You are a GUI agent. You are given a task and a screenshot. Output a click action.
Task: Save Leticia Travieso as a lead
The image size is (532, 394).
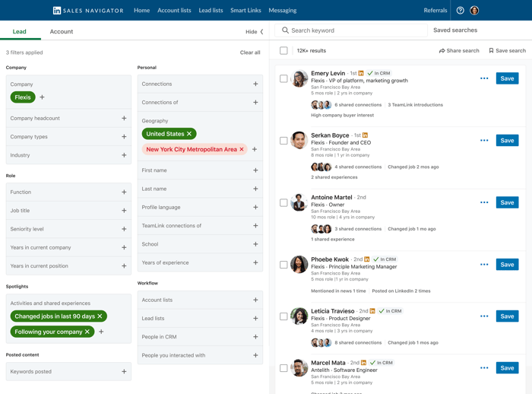(507, 316)
